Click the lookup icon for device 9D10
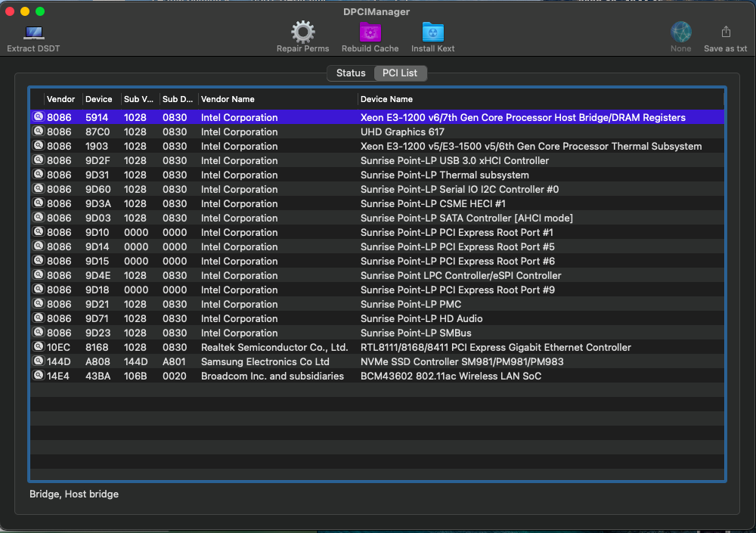The width and height of the screenshot is (756, 533). [38, 232]
